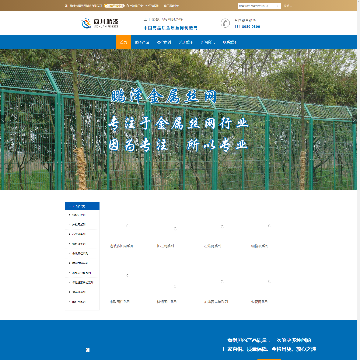360x360 pixels.
Task: Select the orange highlighted home tab in the navigation
Action: (x=123, y=42)
